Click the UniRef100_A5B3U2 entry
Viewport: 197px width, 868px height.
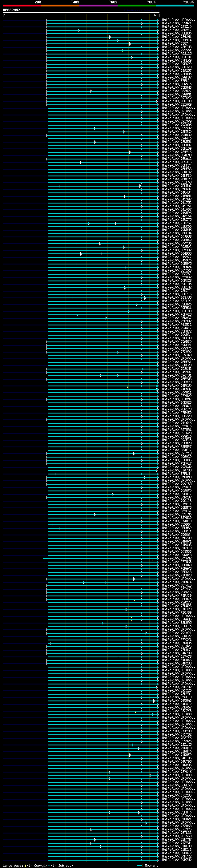[x=177, y=321]
